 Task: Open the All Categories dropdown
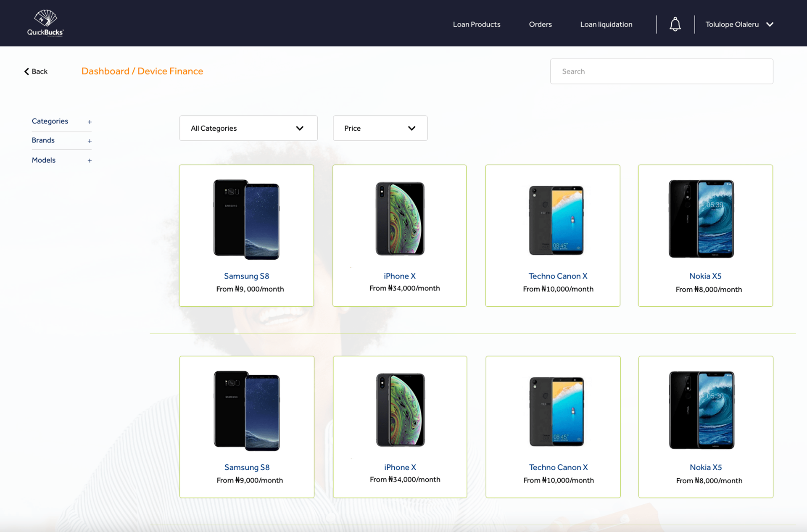pyautogui.click(x=248, y=128)
